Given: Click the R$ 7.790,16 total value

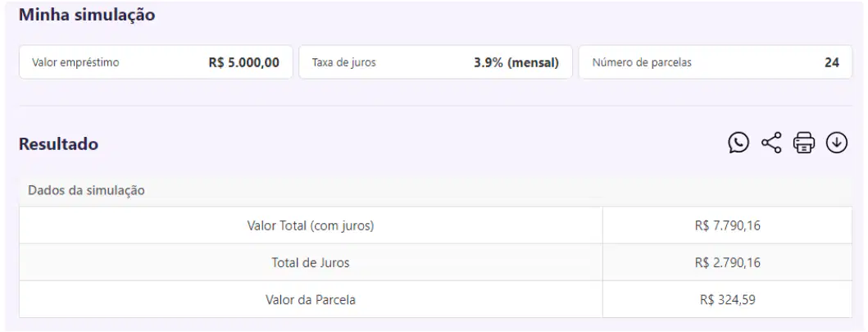Looking at the screenshot, I should (727, 225).
